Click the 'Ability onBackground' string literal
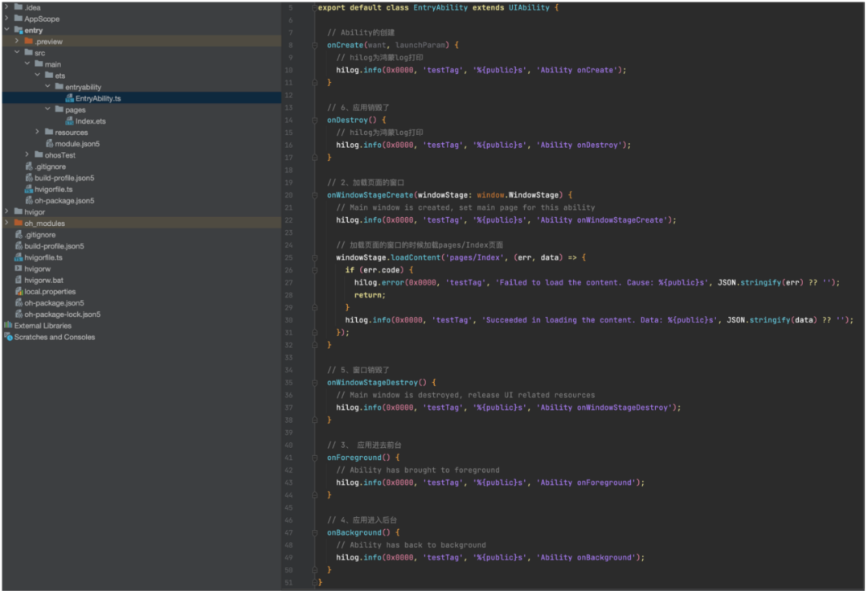Screen dimensions: 868x591 [x=586, y=557]
